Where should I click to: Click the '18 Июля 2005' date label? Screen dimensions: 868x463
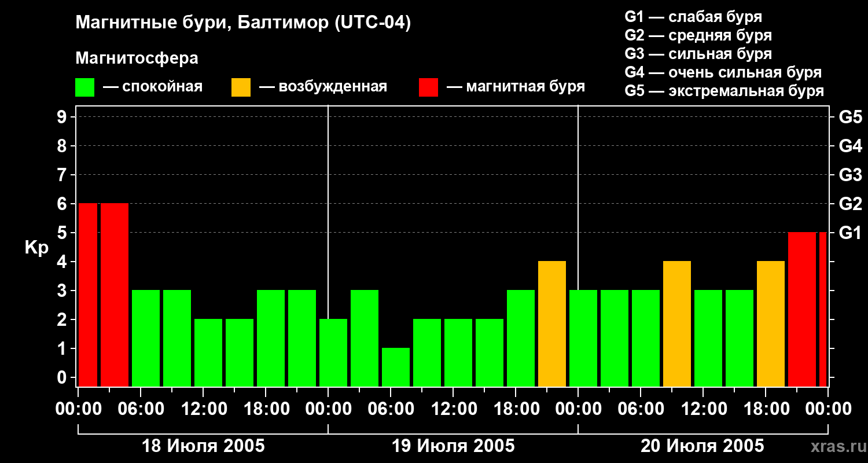click(203, 446)
